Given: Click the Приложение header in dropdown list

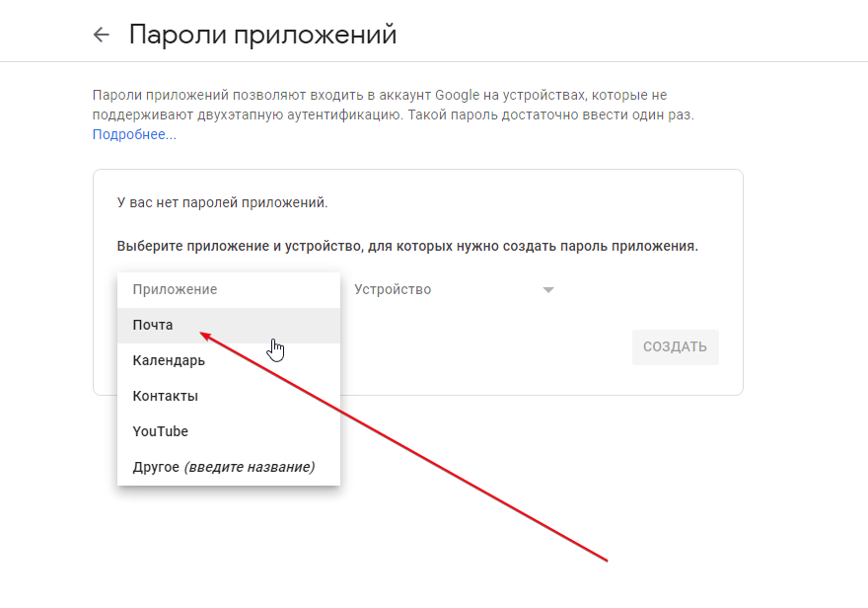Looking at the screenshot, I should click(229, 289).
